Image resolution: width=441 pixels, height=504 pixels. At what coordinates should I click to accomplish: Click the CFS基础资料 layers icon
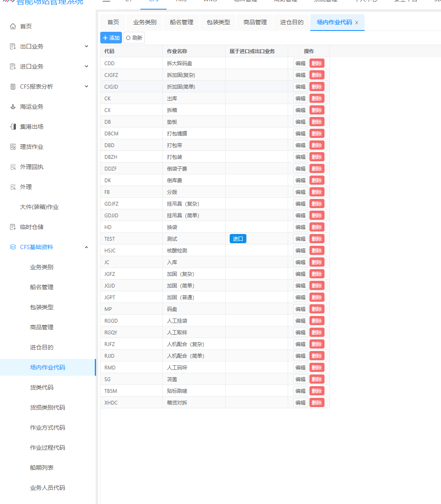tap(13, 247)
